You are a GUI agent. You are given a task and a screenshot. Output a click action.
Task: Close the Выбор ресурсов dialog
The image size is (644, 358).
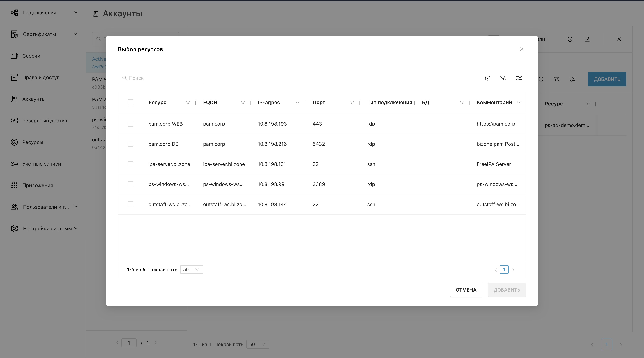coord(521,49)
